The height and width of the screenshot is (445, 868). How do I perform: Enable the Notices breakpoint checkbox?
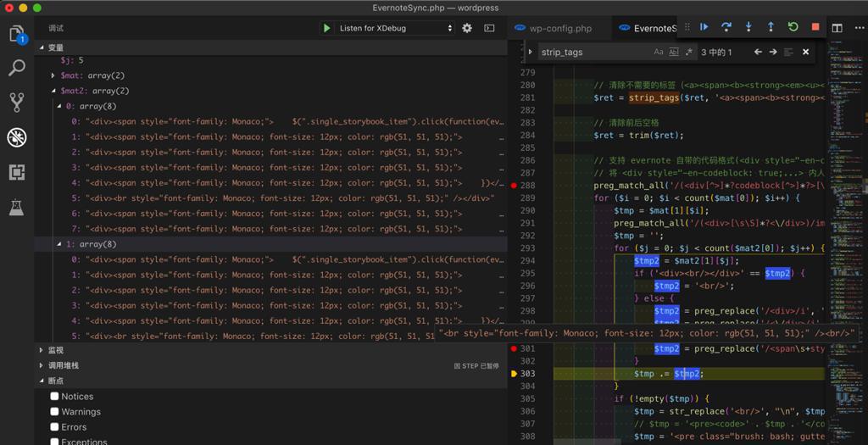54,396
